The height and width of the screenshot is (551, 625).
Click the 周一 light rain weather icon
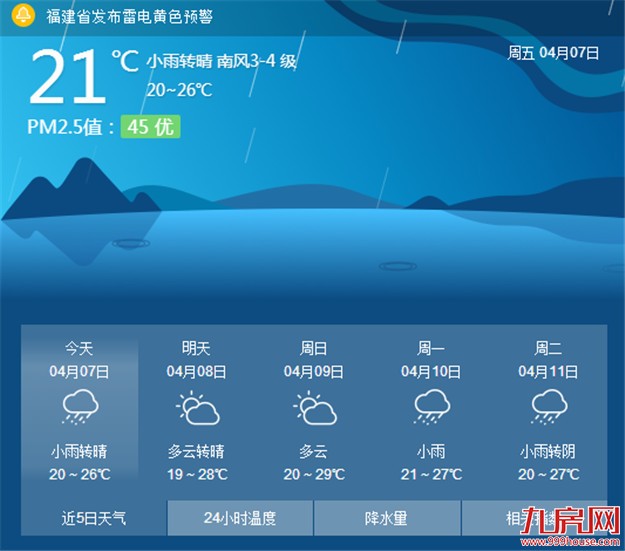[432, 407]
